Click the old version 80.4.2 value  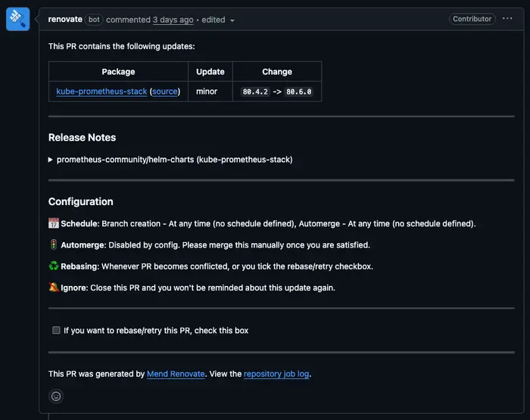(255, 92)
